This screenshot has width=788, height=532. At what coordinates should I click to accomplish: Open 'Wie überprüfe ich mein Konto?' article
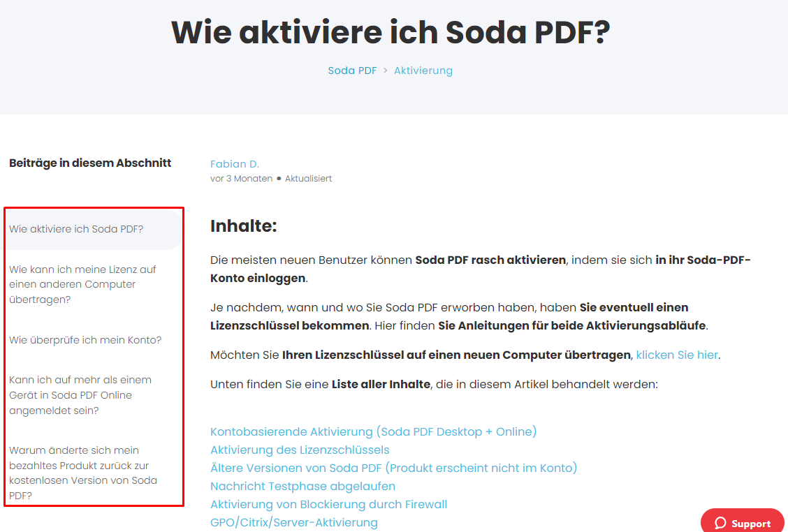(x=85, y=340)
